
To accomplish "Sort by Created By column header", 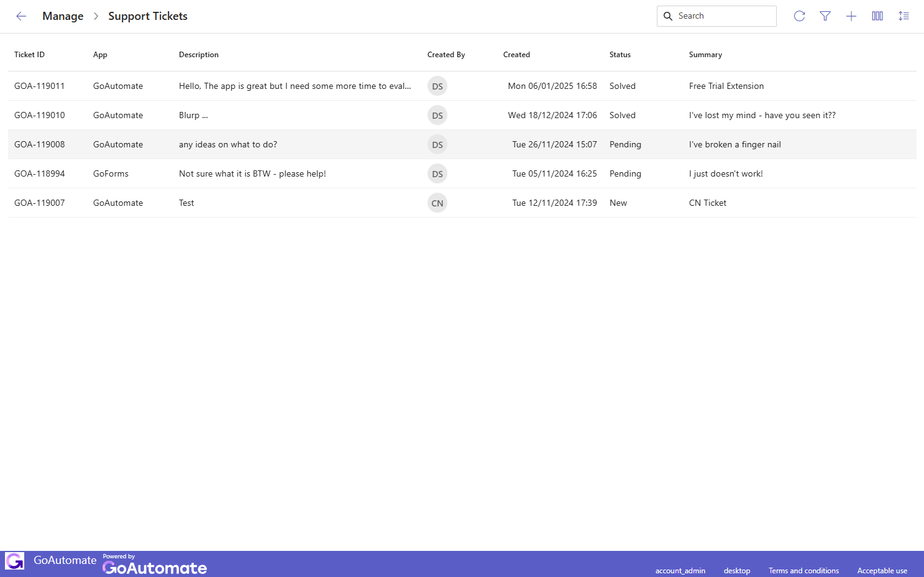I will pyautogui.click(x=446, y=55).
